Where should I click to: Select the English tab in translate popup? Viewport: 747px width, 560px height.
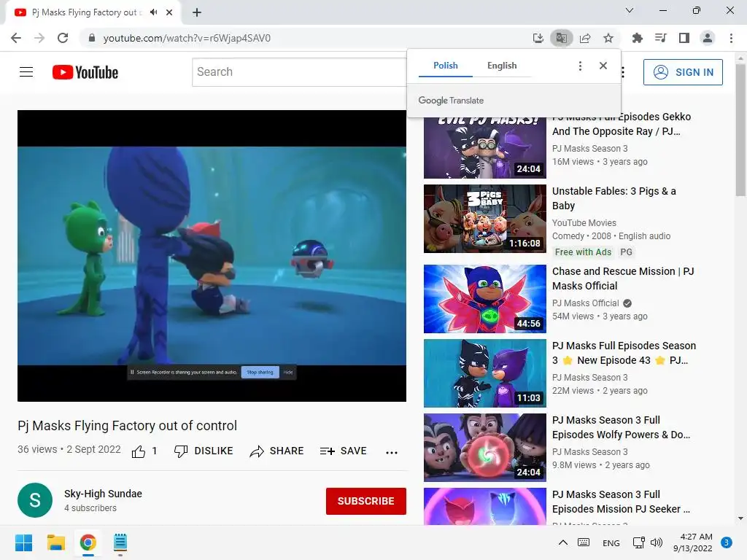pyautogui.click(x=502, y=66)
